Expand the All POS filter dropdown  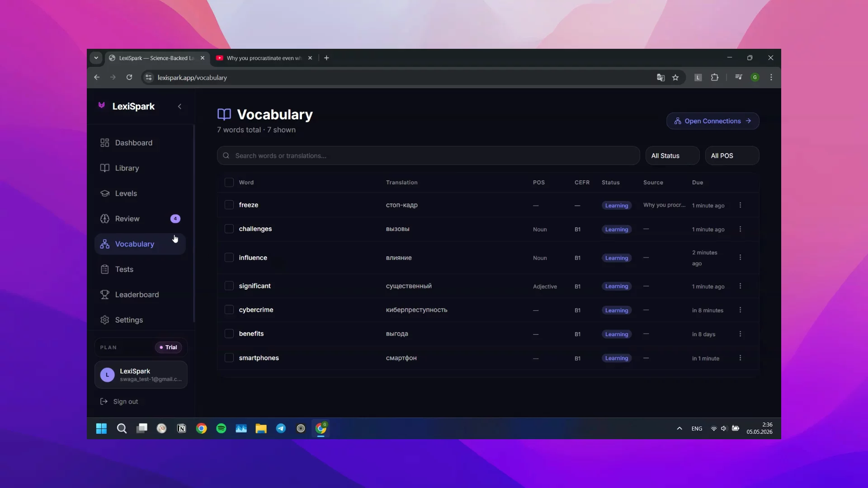[732, 155]
